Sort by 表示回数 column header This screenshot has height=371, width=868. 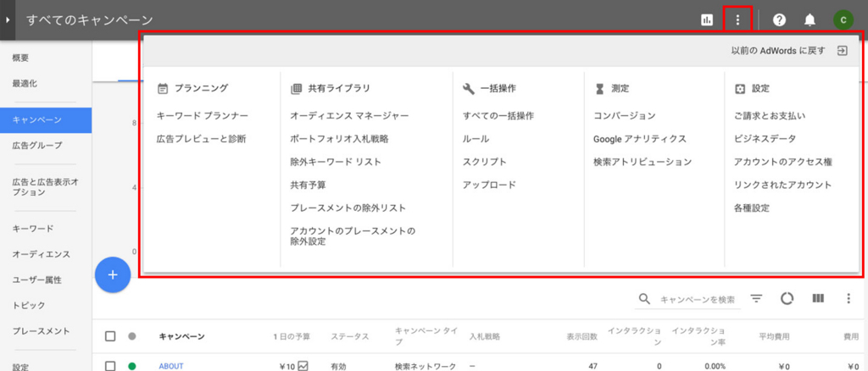coord(581,336)
